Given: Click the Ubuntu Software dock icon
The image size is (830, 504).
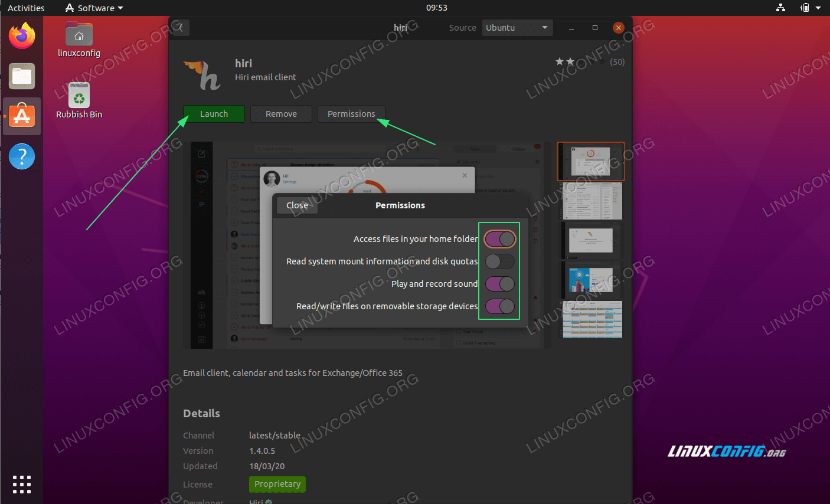Looking at the screenshot, I should click(22, 116).
